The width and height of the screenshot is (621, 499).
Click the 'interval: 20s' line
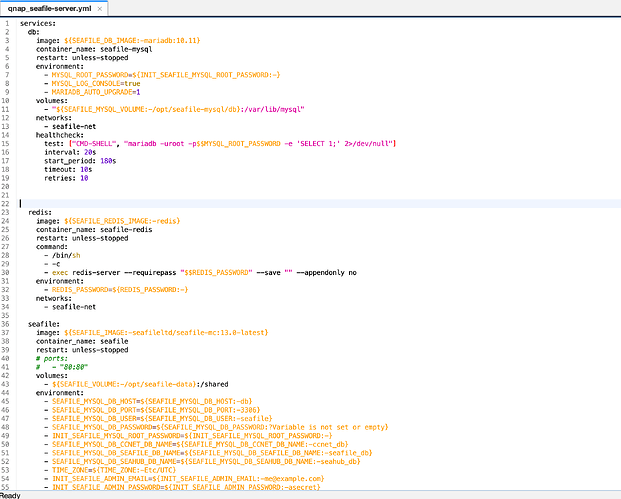point(70,152)
